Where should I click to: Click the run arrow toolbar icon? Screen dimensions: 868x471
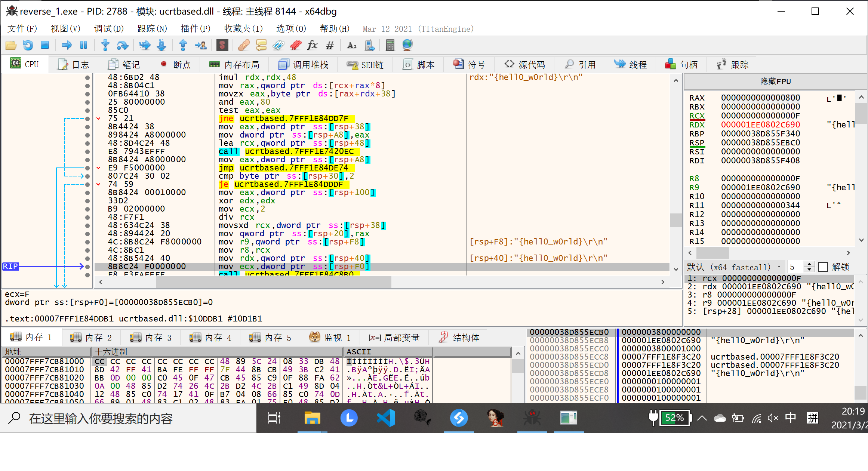(67, 46)
